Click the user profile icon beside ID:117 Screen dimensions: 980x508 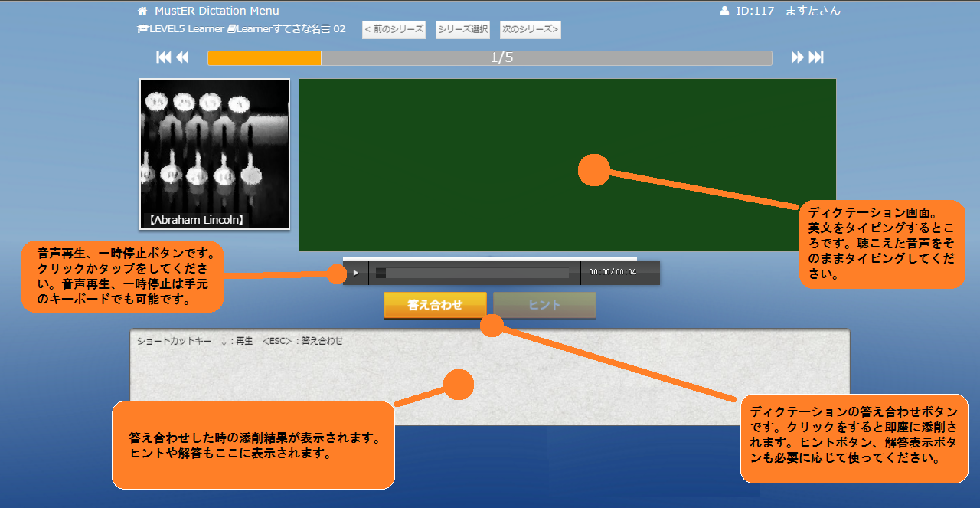point(724,11)
